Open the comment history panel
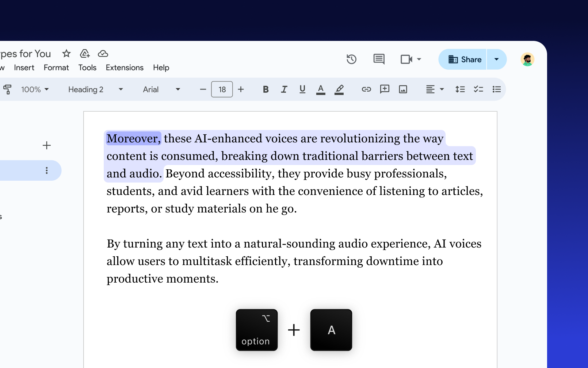The height and width of the screenshot is (368, 588). (379, 59)
